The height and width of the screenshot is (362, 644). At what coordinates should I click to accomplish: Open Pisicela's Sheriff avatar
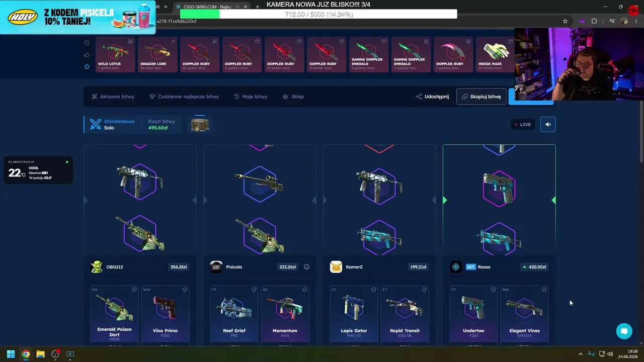(x=216, y=267)
